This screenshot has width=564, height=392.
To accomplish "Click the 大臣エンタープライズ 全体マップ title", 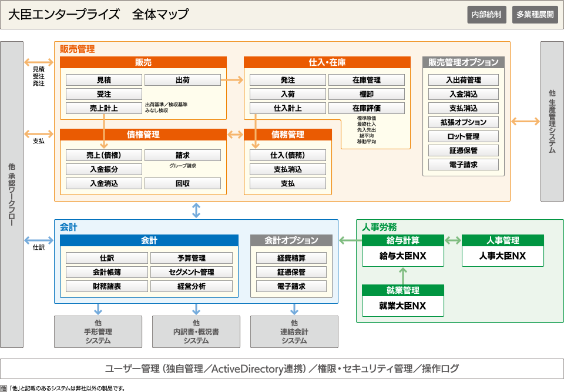I will tap(98, 14).
